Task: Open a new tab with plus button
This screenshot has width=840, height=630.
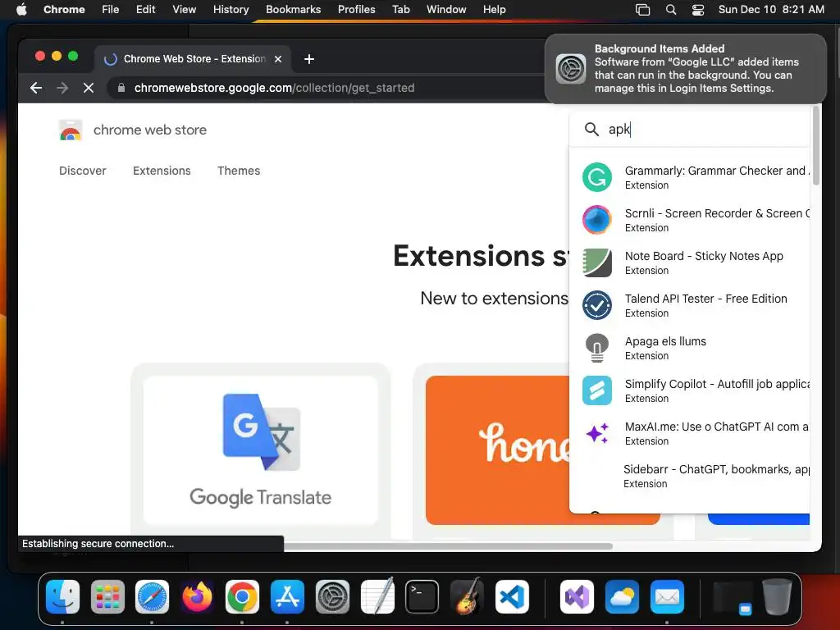Action: [309, 59]
